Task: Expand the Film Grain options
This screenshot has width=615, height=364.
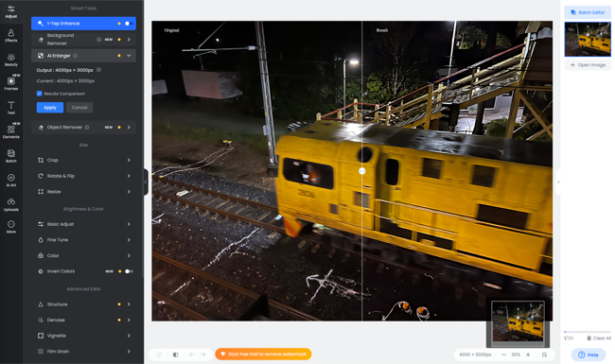Action: 129,352
